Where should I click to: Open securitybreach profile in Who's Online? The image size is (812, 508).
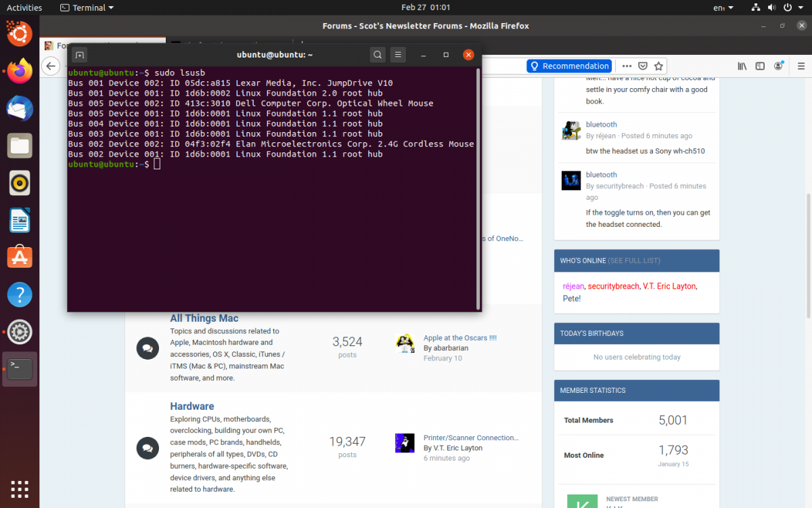tap(613, 287)
